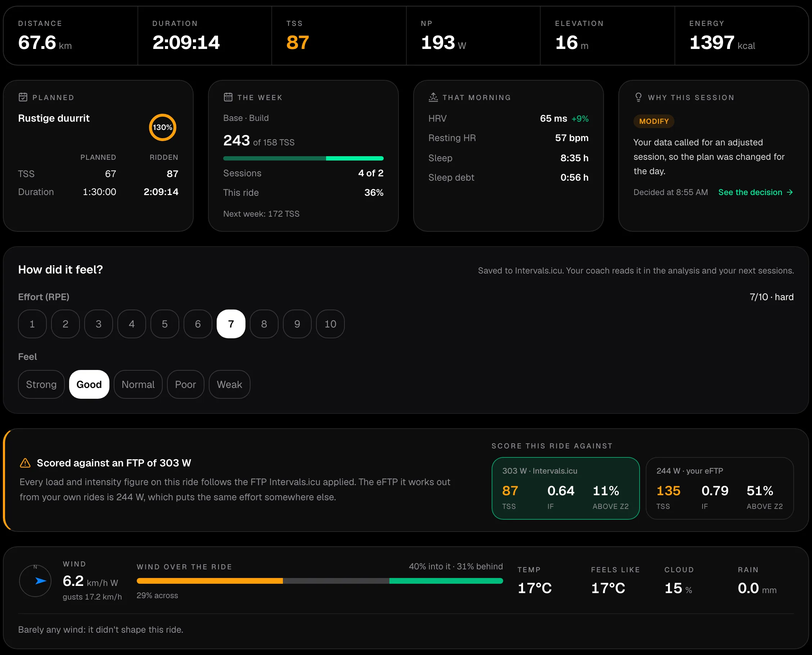Screen dimensions: 812x655
Task: Click the Cloud 15 % value
Action: 678,588
